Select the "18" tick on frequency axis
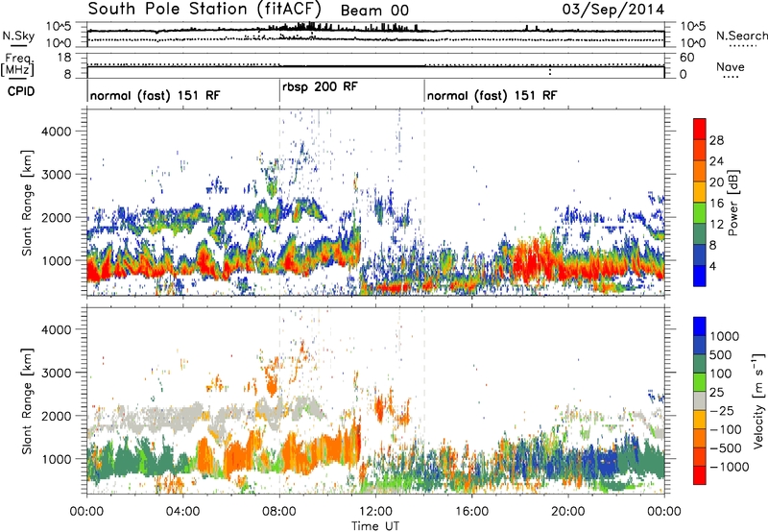This screenshot has width=768, height=532. pos(64,58)
